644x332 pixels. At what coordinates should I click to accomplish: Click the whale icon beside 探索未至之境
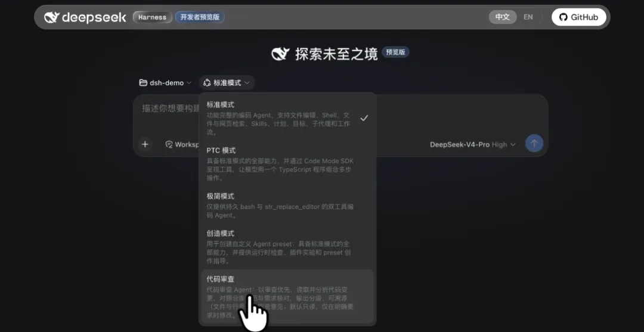(281, 54)
